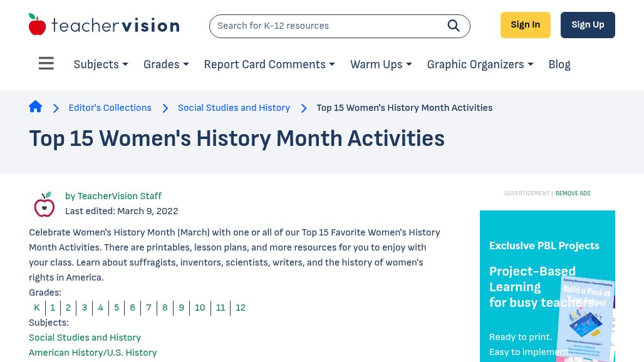The image size is (644, 362).
Task: Open the Graphic Organizers menu
Action: (480, 65)
